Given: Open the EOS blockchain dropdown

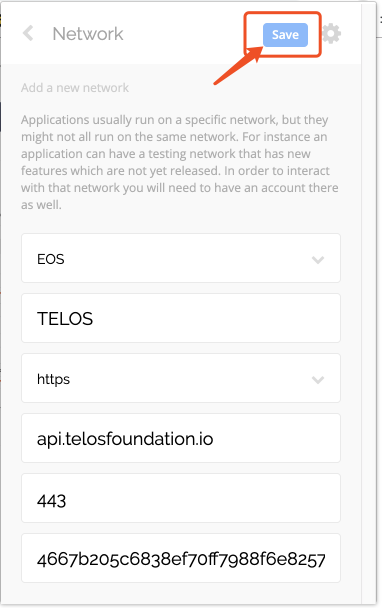Looking at the screenshot, I should [181, 258].
